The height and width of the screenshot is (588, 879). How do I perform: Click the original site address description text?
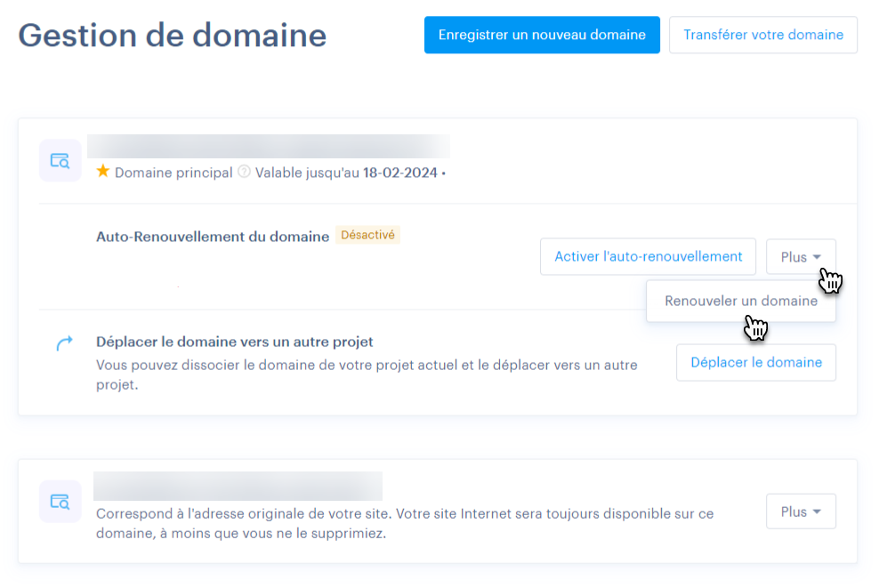tap(404, 524)
